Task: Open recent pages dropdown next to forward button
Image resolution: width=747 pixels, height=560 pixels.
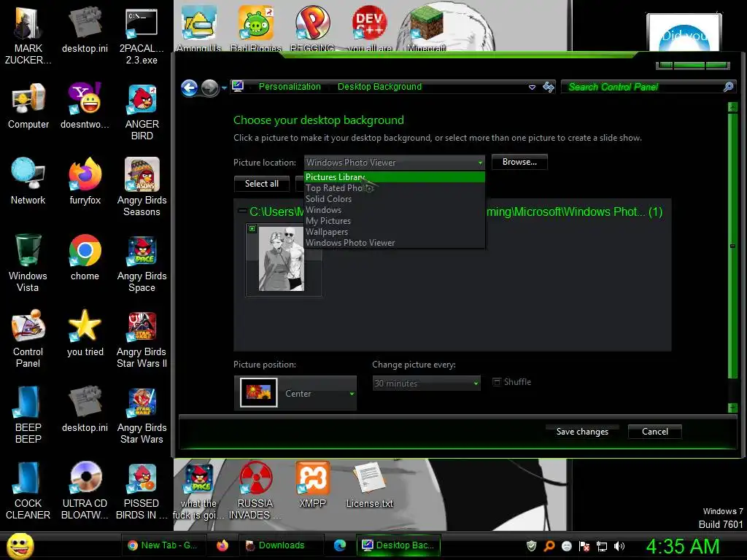Action: coord(224,88)
